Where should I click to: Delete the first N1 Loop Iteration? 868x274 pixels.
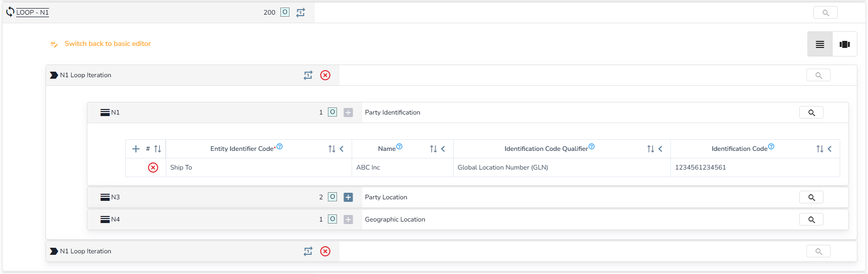[325, 75]
